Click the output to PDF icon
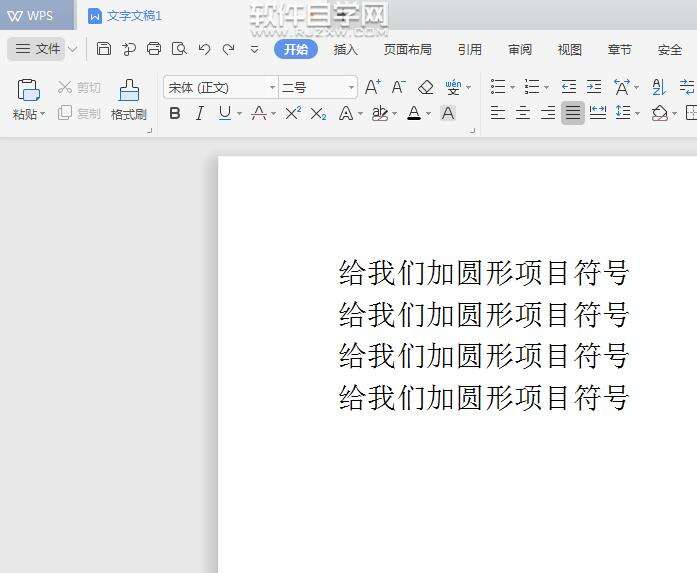The width and height of the screenshot is (697, 573). click(x=129, y=48)
